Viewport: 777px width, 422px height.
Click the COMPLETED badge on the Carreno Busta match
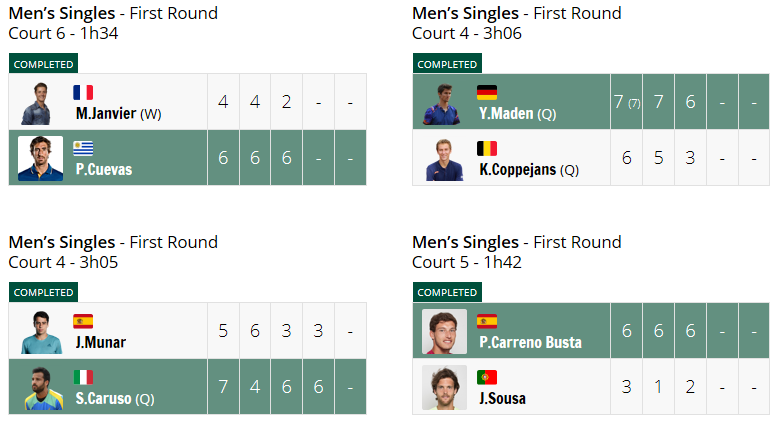pyautogui.click(x=447, y=292)
